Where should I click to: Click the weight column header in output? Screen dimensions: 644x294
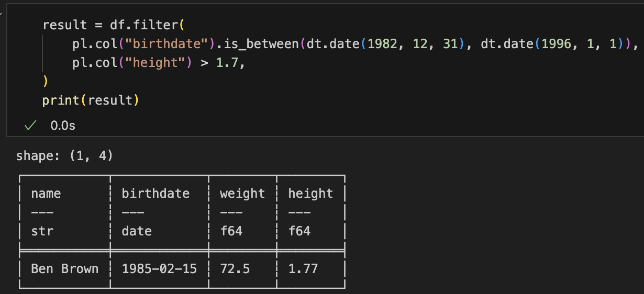(x=242, y=194)
